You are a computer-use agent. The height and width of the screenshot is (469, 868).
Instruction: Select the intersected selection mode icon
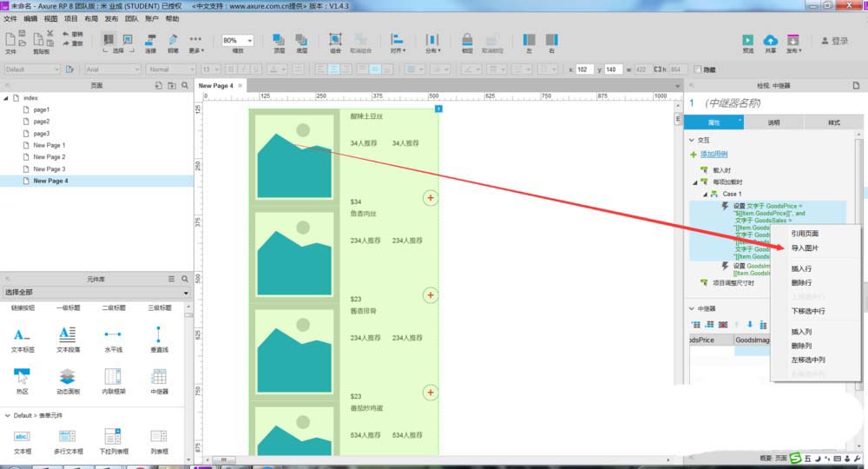point(108,39)
